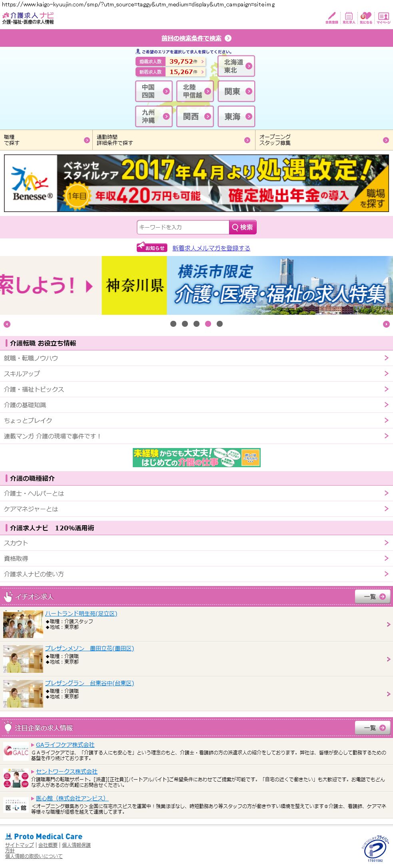Viewport: 393px width, 868px height.
Task: Click the Saint-works company logo
Action: 16,778
